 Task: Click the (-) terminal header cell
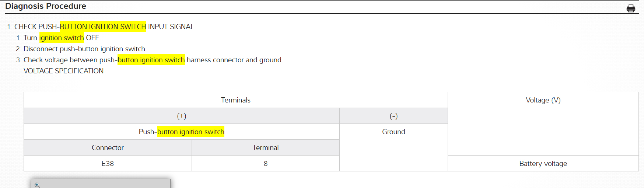pyautogui.click(x=393, y=116)
